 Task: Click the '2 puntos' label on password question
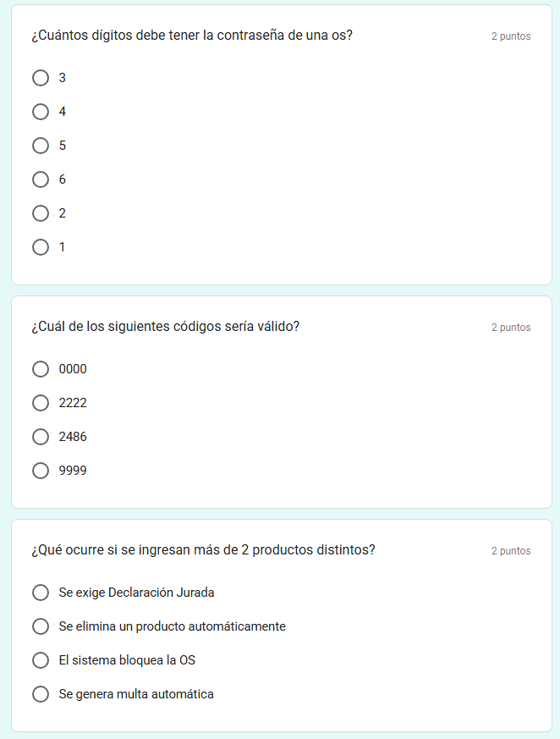tap(511, 36)
